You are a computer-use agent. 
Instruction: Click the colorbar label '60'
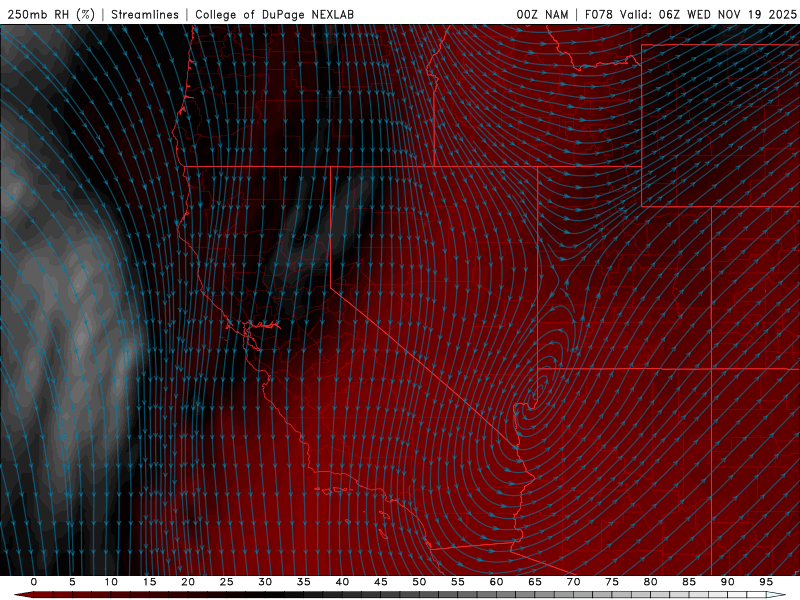496,582
